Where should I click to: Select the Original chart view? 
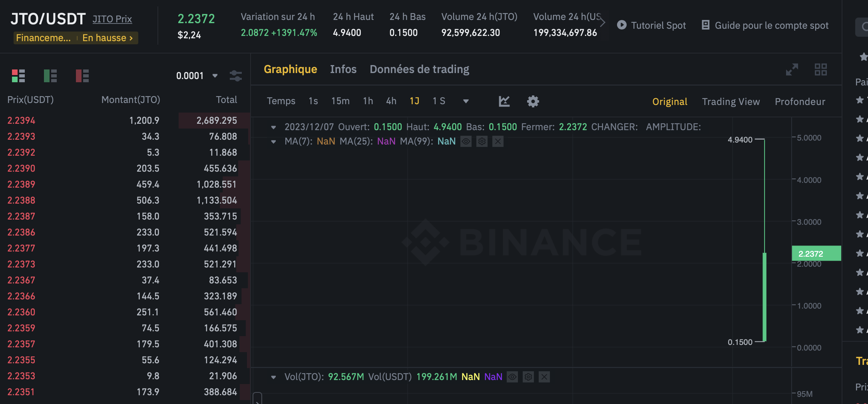tap(670, 101)
